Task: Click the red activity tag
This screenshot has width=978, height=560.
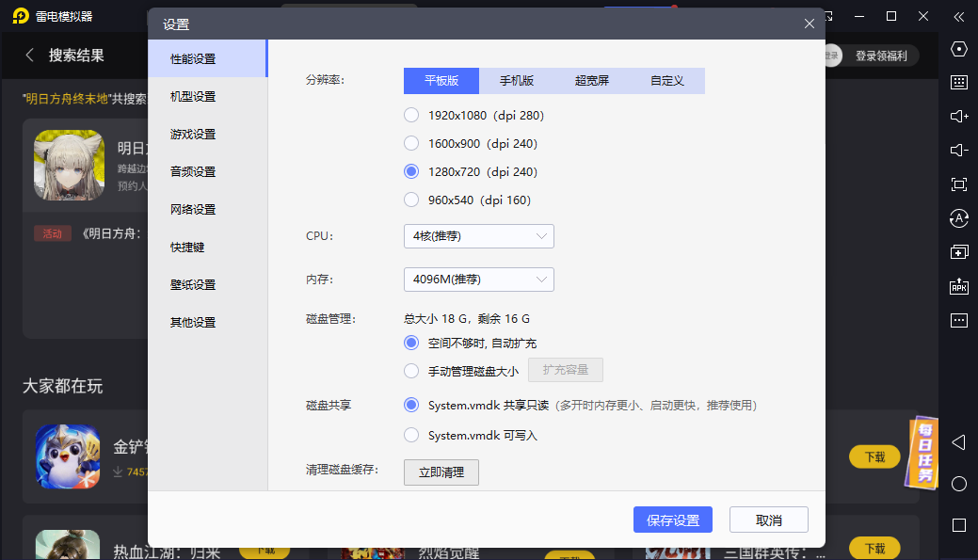Action: (53, 233)
